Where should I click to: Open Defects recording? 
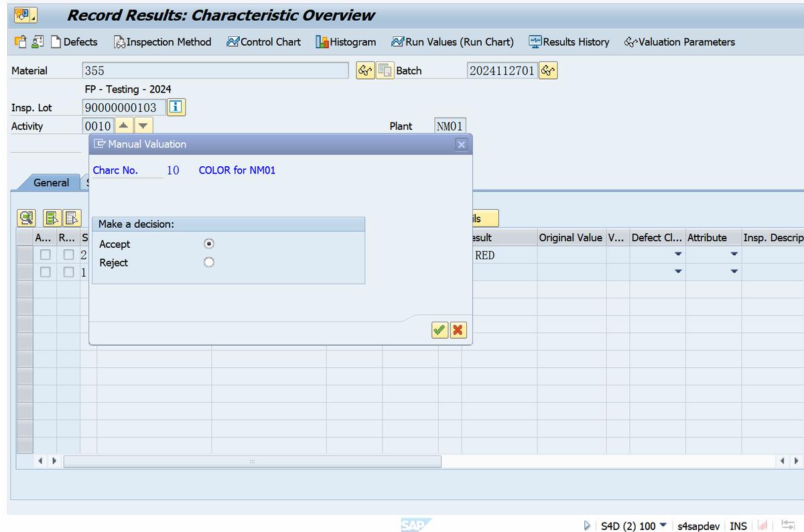[x=74, y=42]
